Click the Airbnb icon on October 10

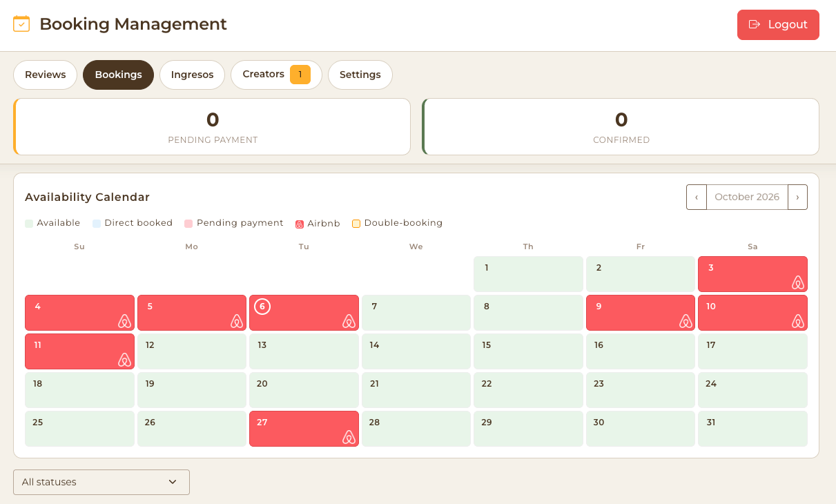point(797,321)
